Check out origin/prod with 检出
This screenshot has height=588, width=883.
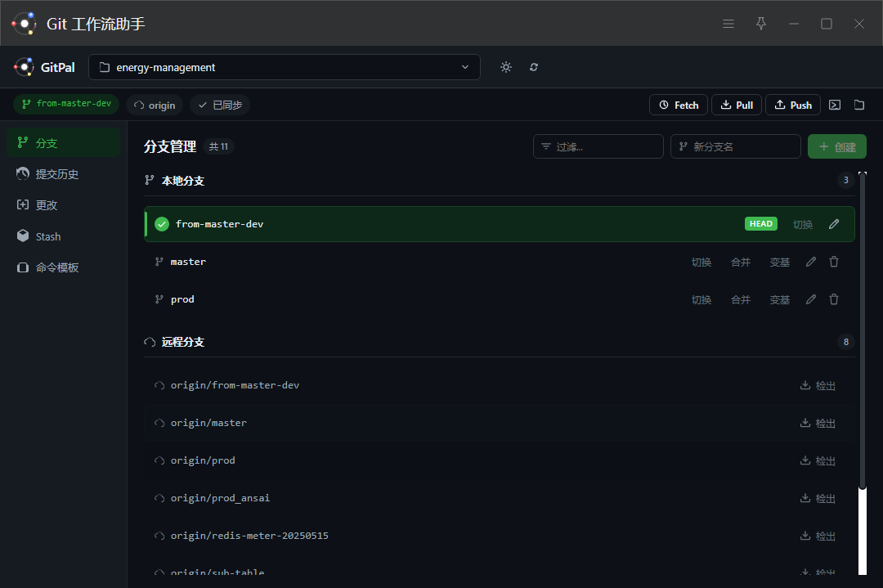point(818,461)
